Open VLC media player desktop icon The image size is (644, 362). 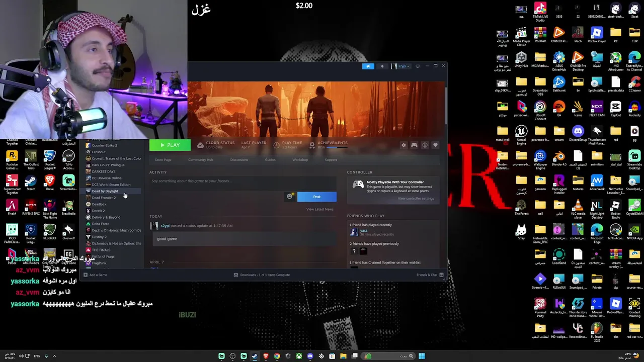click(x=578, y=209)
